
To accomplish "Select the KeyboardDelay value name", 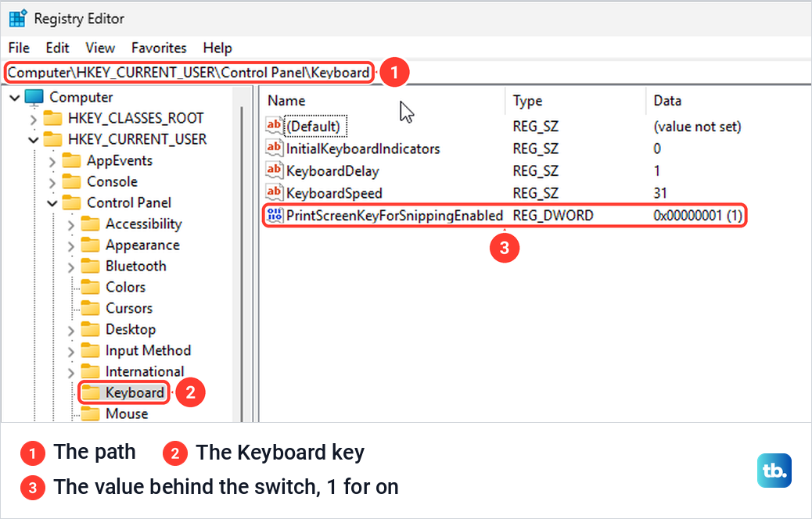I will click(332, 171).
